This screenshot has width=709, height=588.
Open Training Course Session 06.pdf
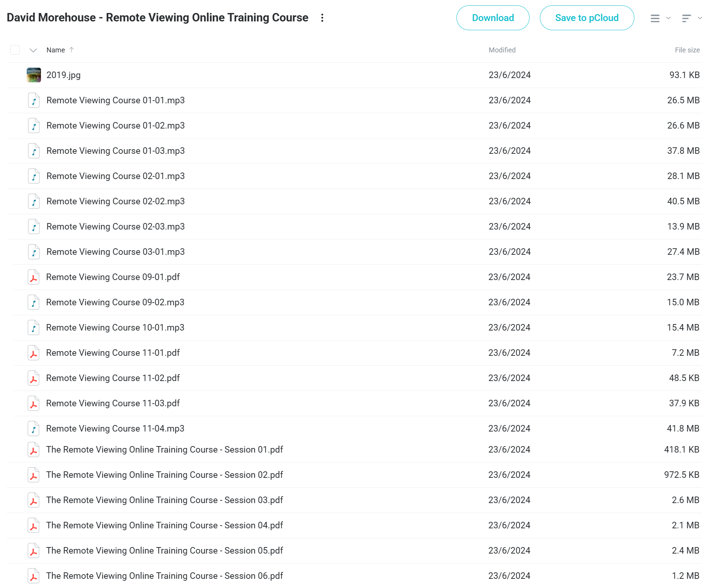(x=165, y=576)
